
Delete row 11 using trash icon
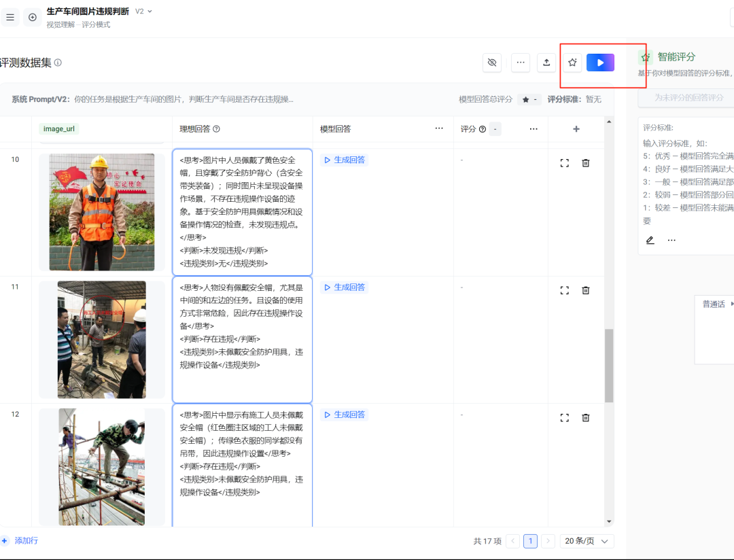(586, 290)
